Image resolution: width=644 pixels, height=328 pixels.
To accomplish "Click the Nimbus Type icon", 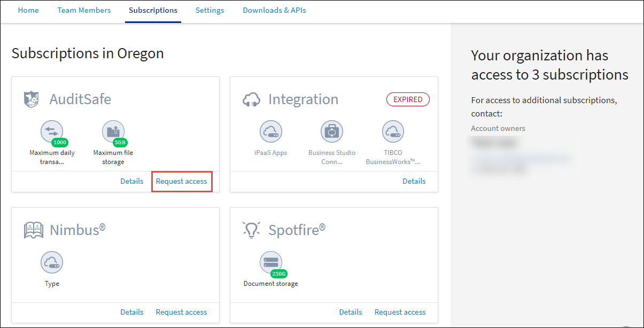I will (x=52, y=262).
